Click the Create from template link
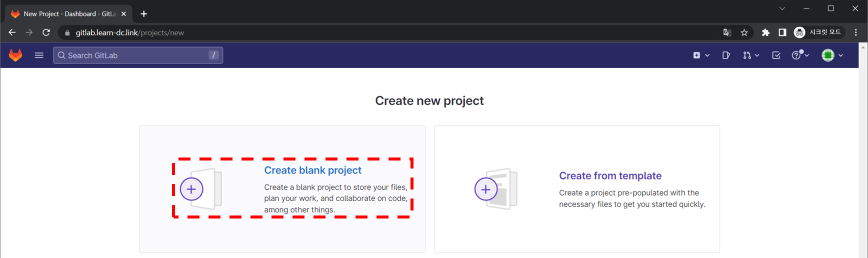Image resolution: width=868 pixels, height=258 pixels. tap(610, 176)
